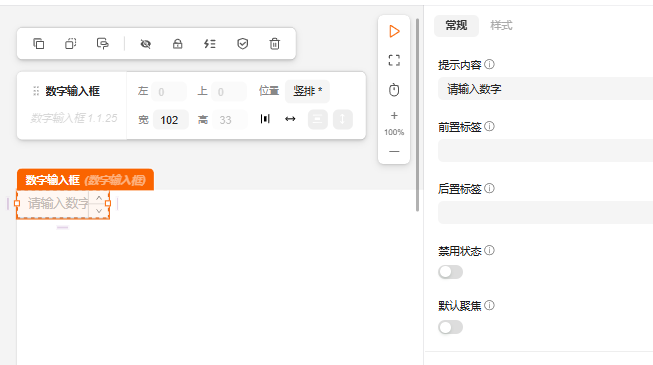Click the number input down stepper arrow
Image resolution: width=653 pixels, height=365 pixels.
coord(99,211)
